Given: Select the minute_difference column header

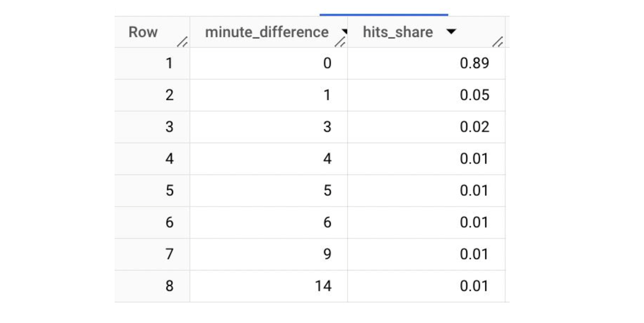Looking at the screenshot, I should tap(267, 32).
